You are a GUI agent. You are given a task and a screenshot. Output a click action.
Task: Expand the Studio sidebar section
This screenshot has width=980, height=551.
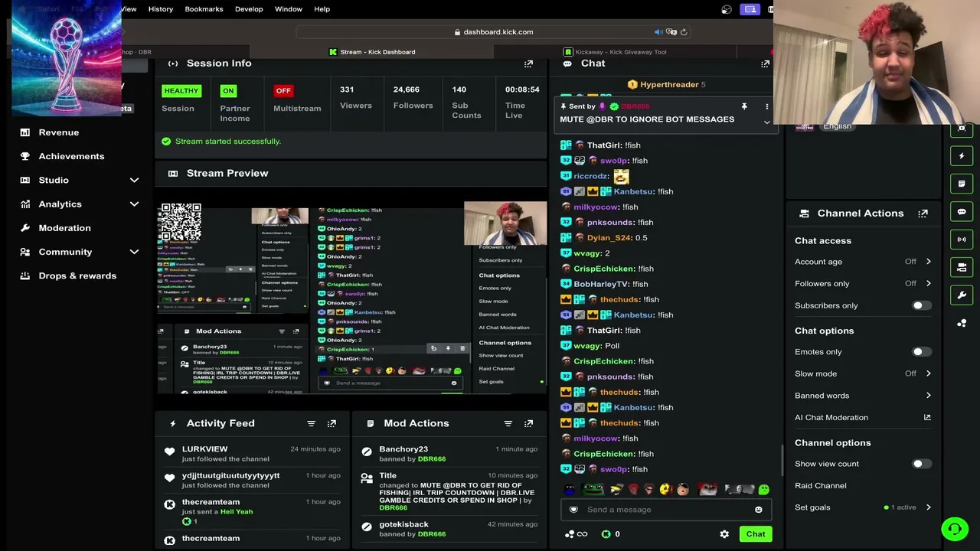134,180
